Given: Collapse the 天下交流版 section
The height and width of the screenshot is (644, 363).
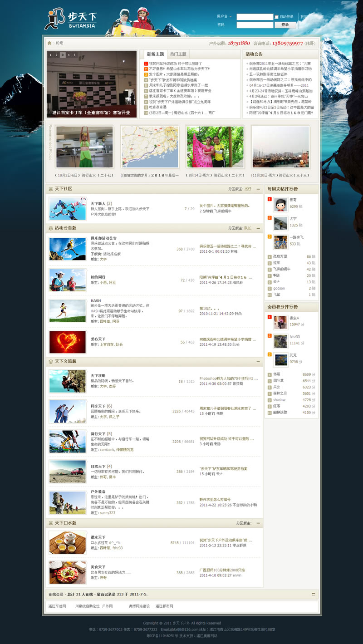Looking at the screenshot, I should (258, 362).
